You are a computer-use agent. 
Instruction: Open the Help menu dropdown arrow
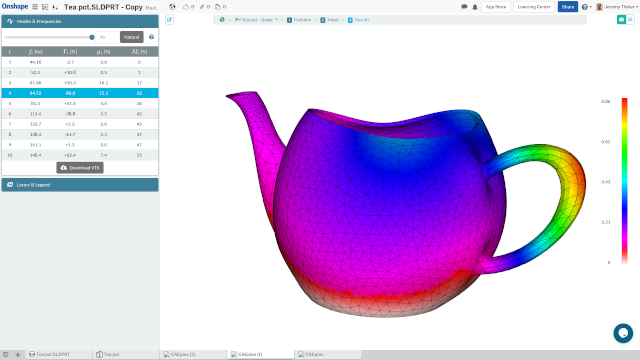point(590,7)
